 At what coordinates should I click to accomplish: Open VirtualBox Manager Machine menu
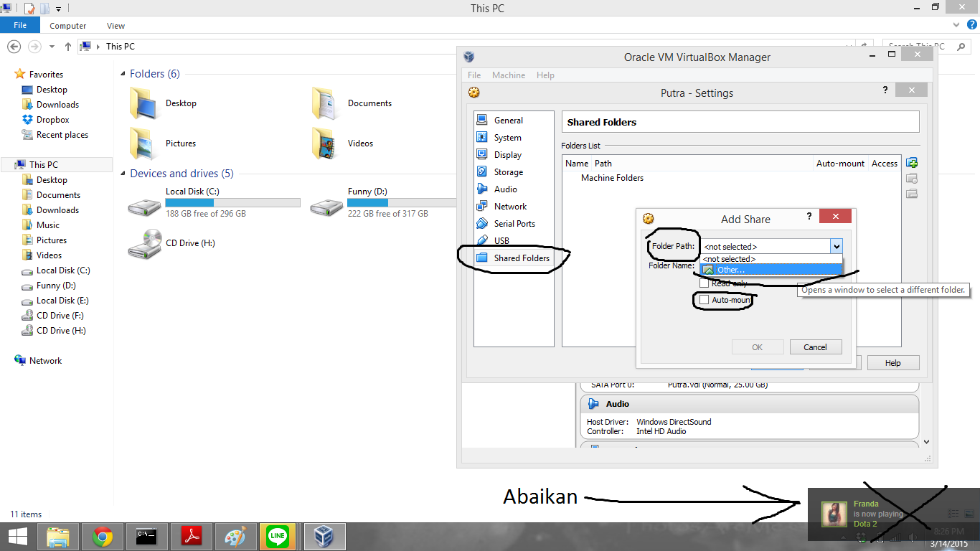click(x=509, y=75)
